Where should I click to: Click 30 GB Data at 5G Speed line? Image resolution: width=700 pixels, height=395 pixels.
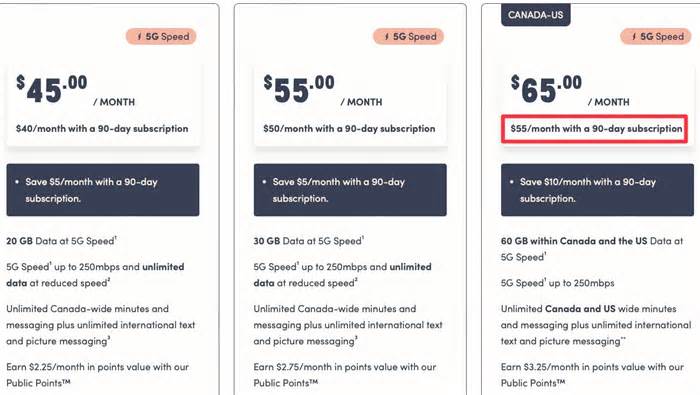coord(309,241)
